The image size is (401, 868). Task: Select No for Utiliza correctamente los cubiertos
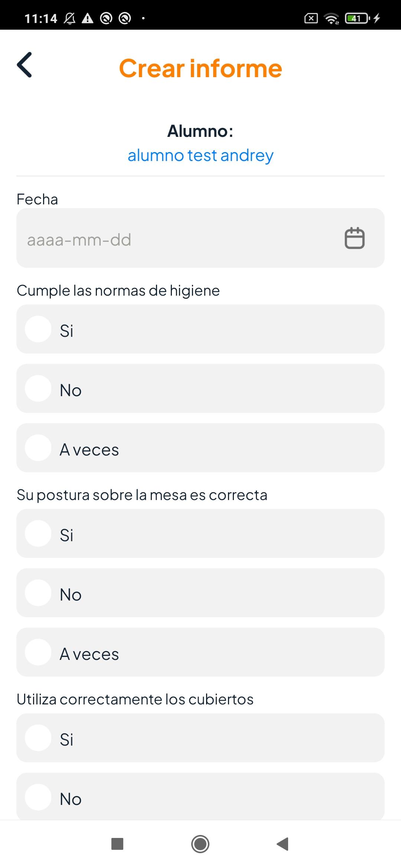pos(200,796)
